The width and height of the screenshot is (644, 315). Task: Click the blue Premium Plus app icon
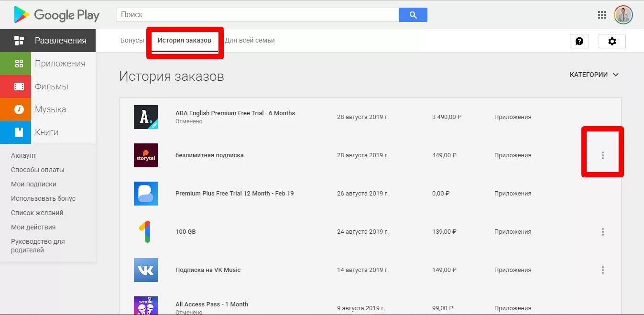pyautogui.click(x=146, y=194)
